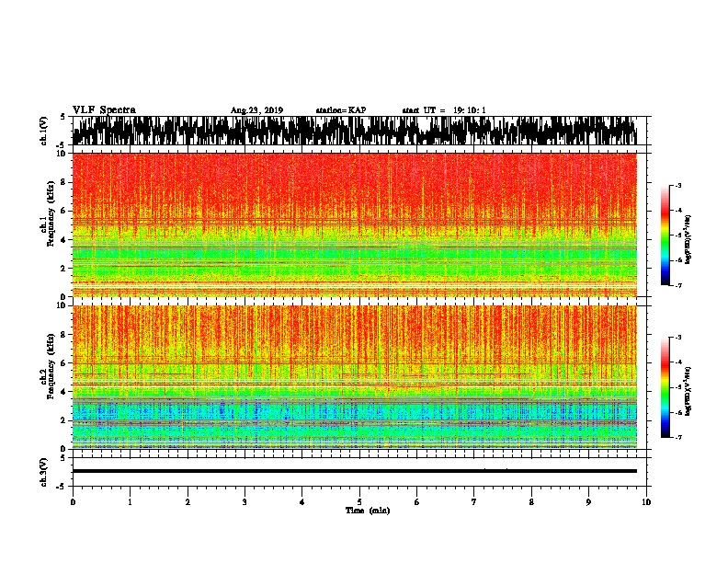
Task: Select the "ch.2 Frequency (kHz)" axis label
Action: click(x=49, y=366)
